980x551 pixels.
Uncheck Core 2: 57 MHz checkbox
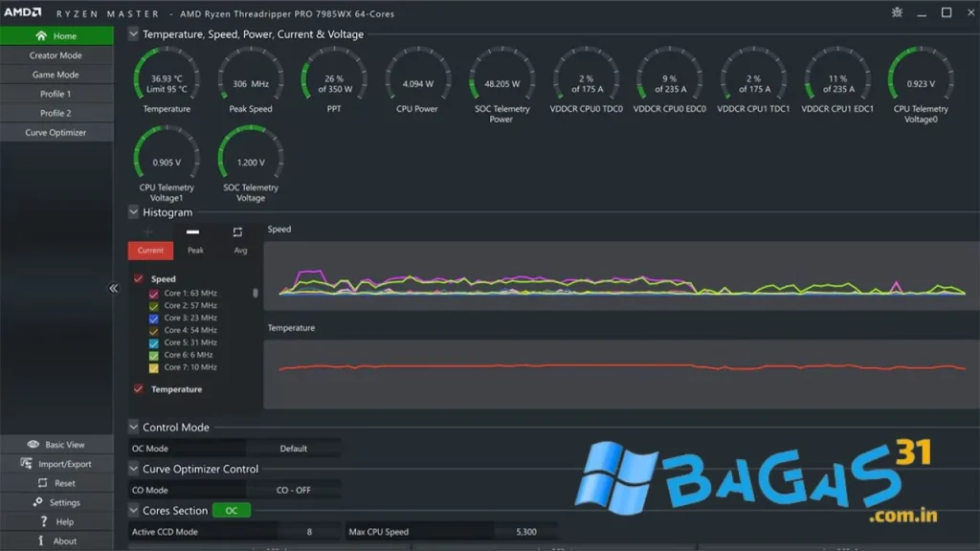pyautogui.click(x=154, y=305)
